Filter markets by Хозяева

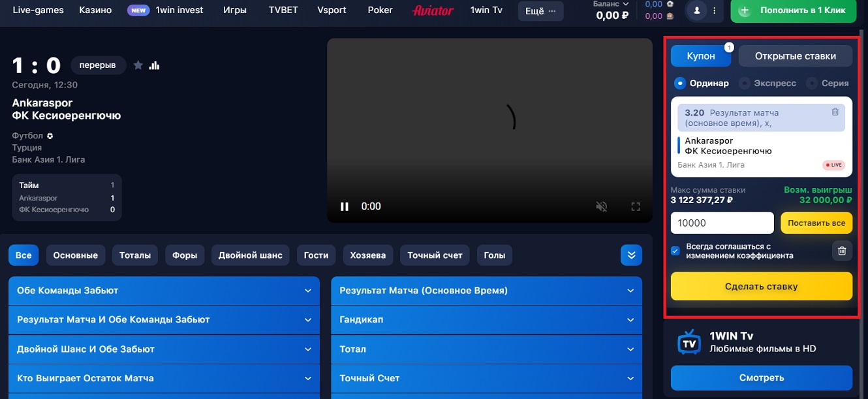tap(368, 255)
